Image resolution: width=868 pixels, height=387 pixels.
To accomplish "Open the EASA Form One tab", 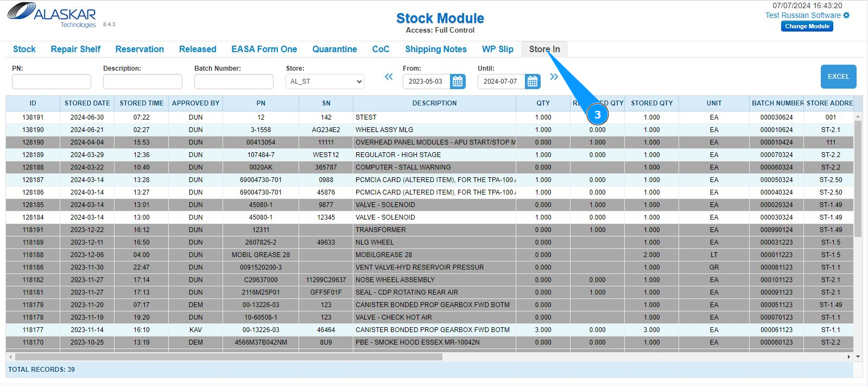I will [264, 49].
